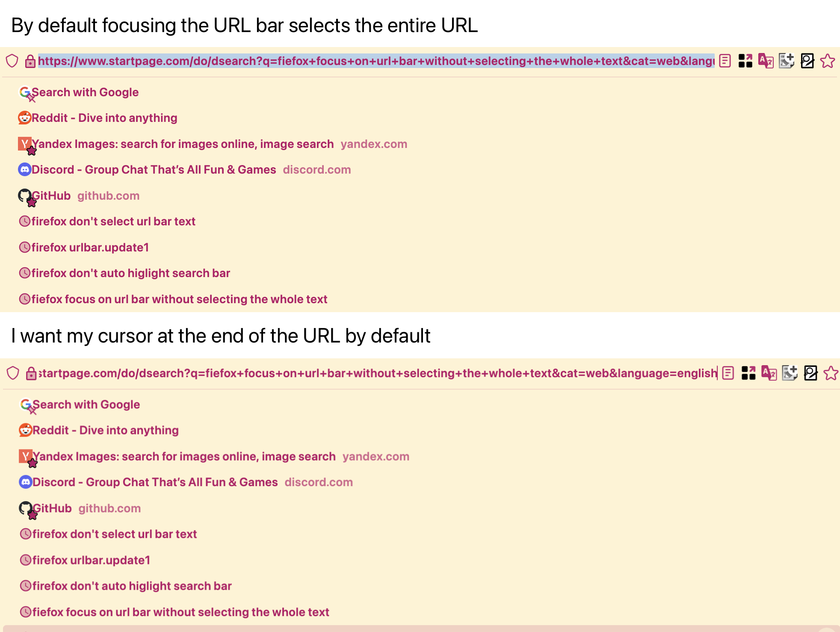Click the image-plus icon in lower URL bar
Screen dimensions: 840x632
point(790,373)
